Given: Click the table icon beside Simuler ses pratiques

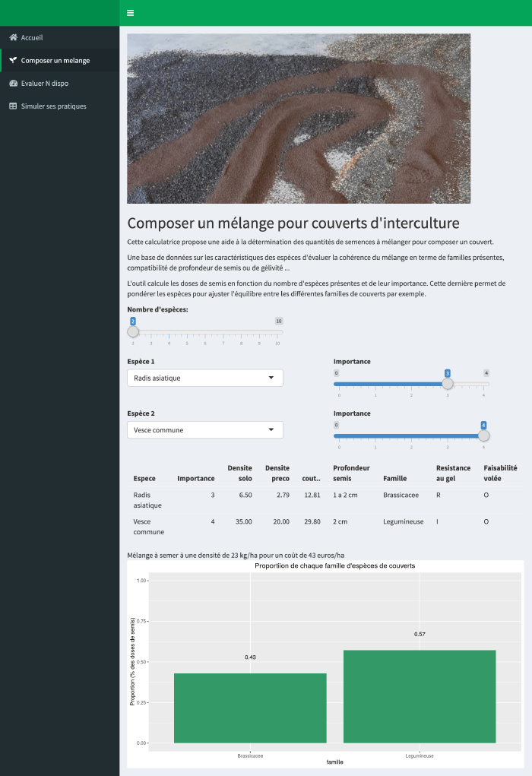Looking at the screenshot, I should coord(13,106).
